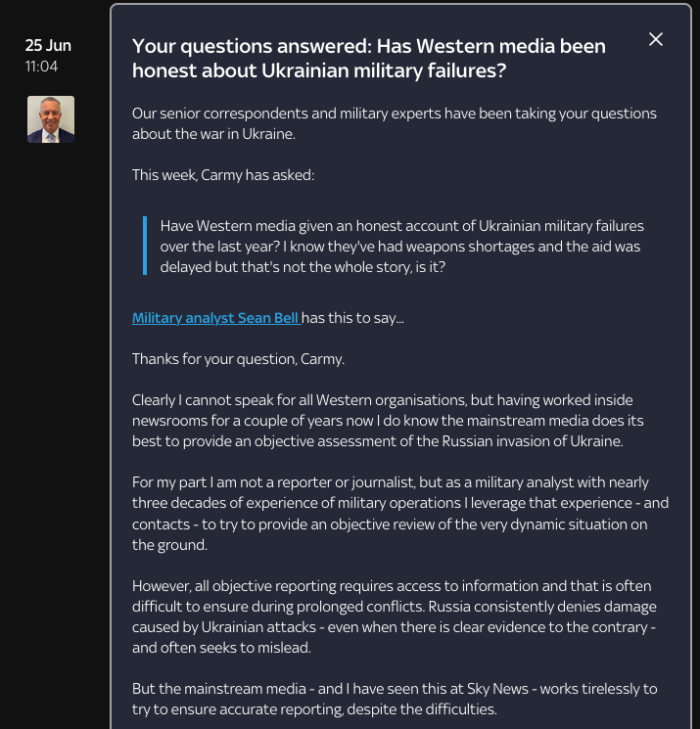Click the 'has this to say...' text
700x729 pixels.
coord(353,318)
